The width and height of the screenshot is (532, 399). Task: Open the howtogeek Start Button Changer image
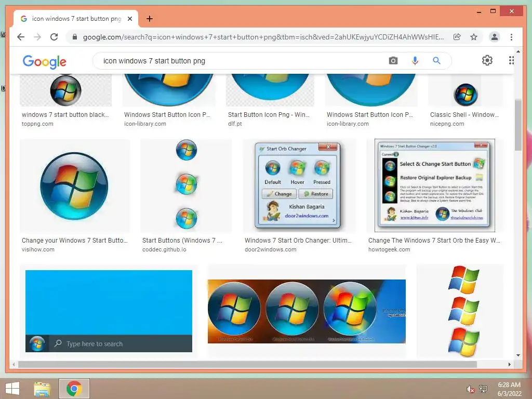tap(435, 185)
